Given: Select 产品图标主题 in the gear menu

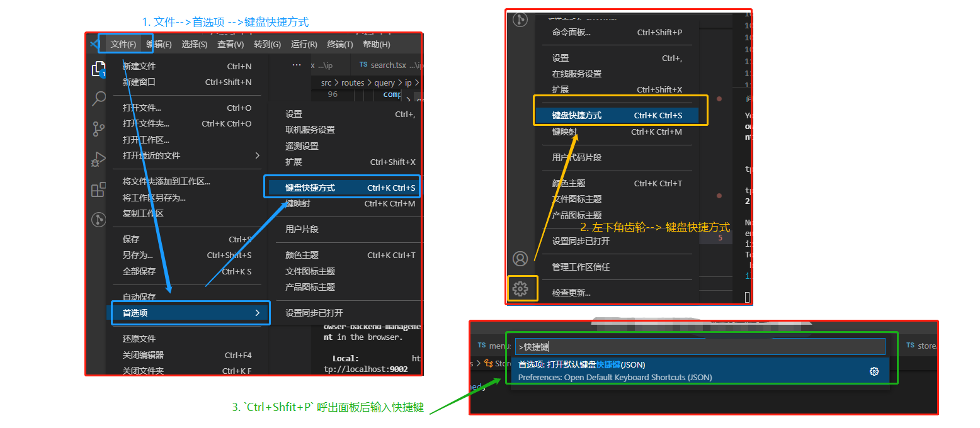Looking at the screenshot, I should [617, 215].
